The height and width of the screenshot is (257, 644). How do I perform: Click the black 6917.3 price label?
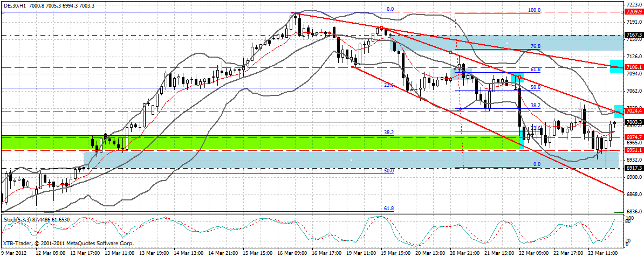633,168
